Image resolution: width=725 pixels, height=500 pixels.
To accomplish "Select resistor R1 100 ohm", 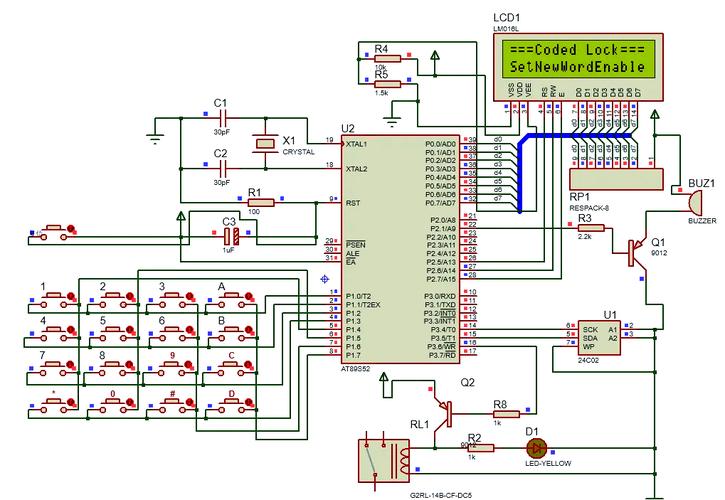I will point(261,203).
